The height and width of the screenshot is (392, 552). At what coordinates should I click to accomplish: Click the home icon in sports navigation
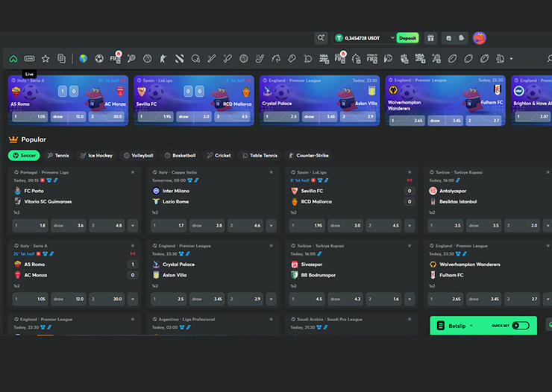tap(13, 58)
